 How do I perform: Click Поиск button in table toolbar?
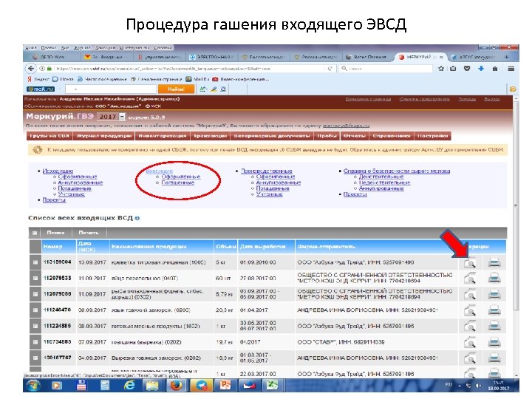pyautogui.click(x=55, y=233)
